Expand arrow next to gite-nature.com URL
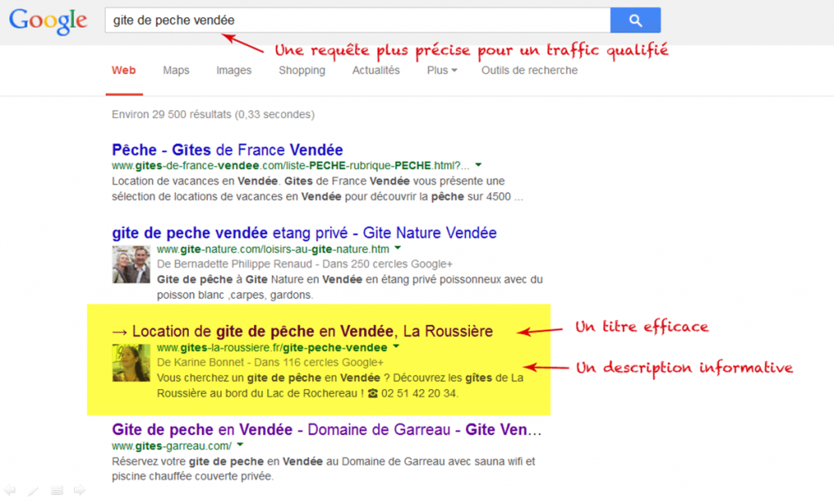The height and width of the screenshot is (504, 834). pyautogui.click(x=397, y=248)
